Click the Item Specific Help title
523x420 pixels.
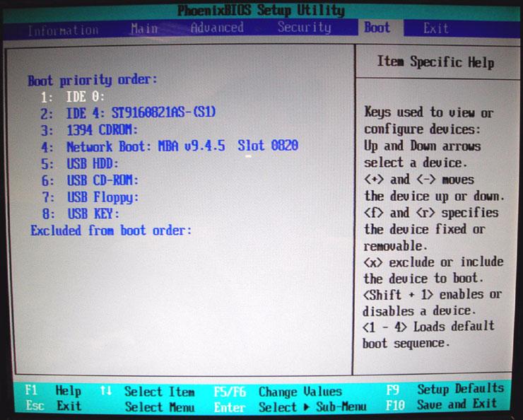tap(435, 62)
